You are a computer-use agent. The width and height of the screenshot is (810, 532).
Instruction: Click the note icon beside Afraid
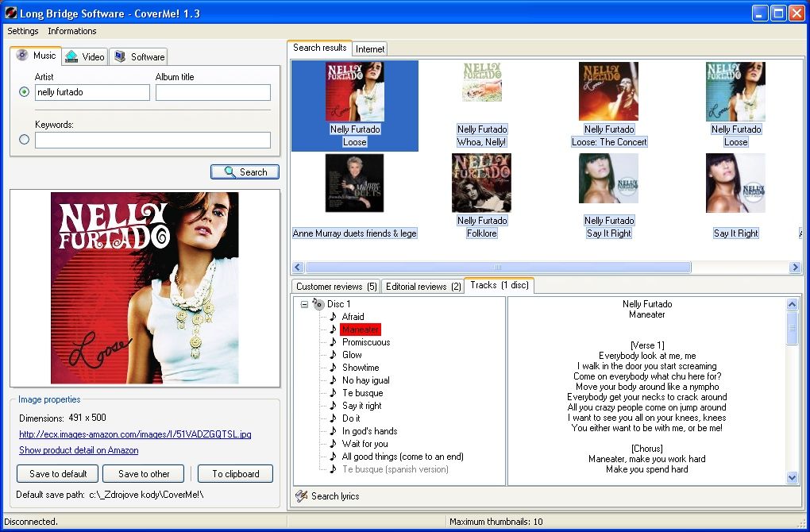coord(334,317)
